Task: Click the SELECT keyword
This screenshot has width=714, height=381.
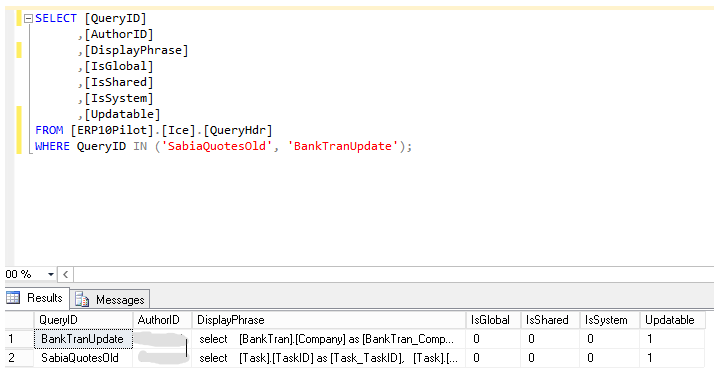Action: pyautogui.click(x=56, y=19)
